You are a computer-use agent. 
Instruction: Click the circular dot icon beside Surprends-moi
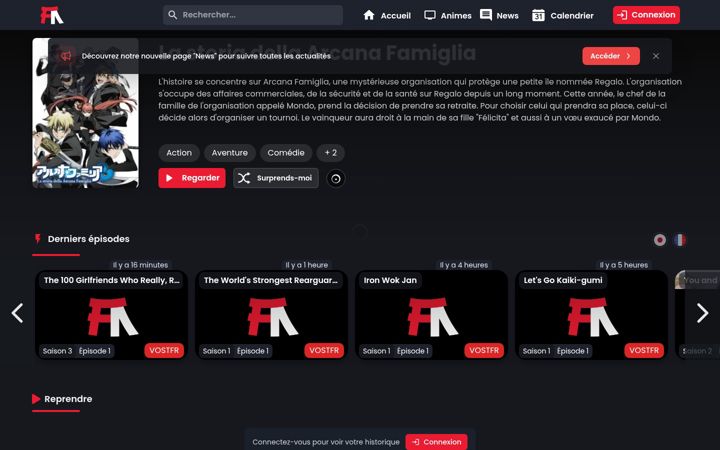pyautogui.click(x=336, y=179)
